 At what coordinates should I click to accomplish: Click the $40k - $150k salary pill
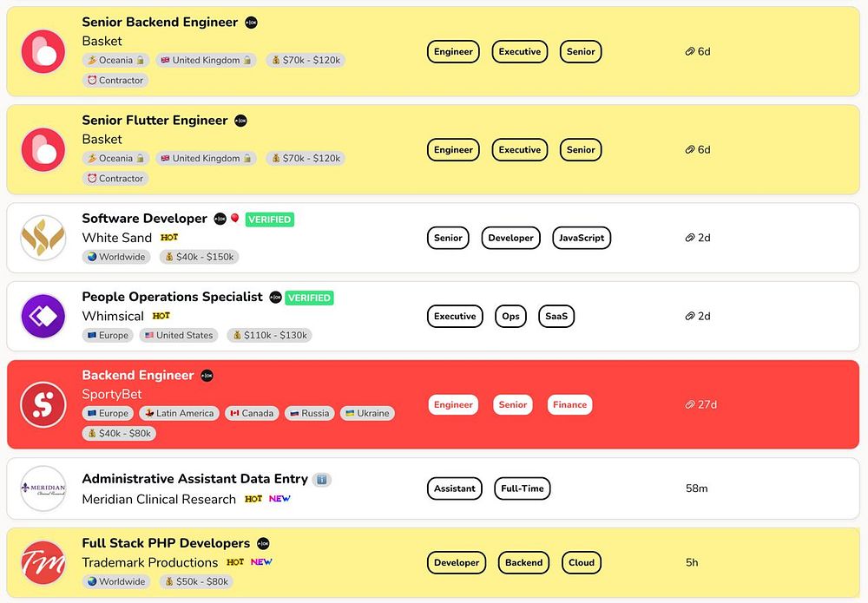(x=200, y=257)
